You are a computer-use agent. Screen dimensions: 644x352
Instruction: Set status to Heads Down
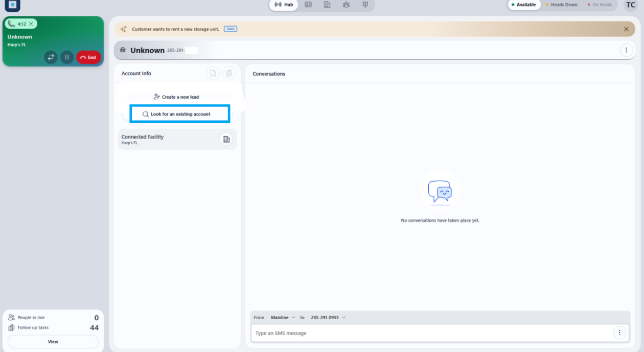(x=562, y=5)
